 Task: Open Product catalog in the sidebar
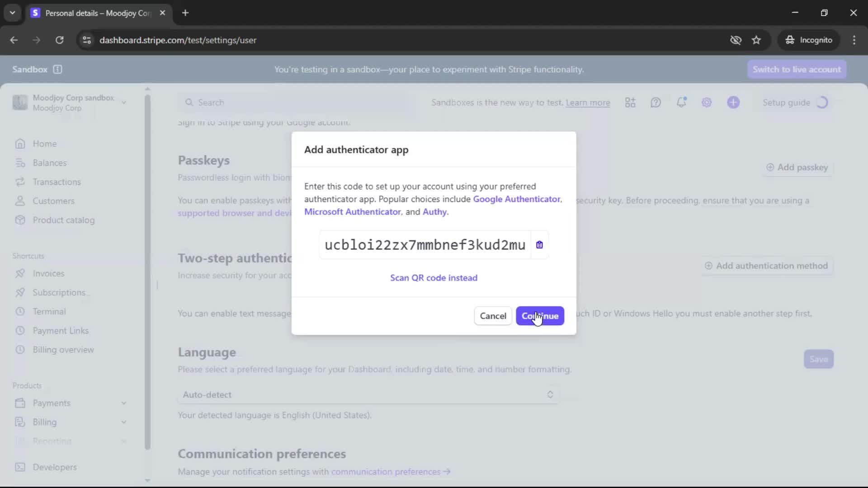coord(63,220)
